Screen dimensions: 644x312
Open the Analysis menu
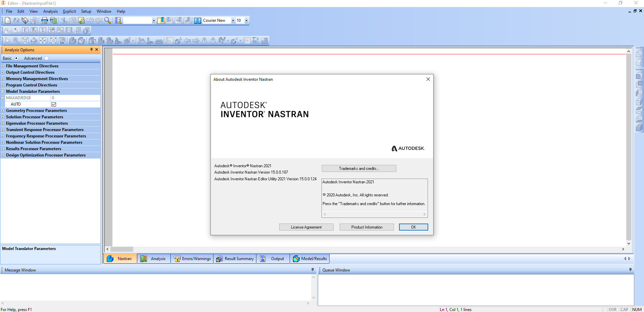tap(50, 11)
